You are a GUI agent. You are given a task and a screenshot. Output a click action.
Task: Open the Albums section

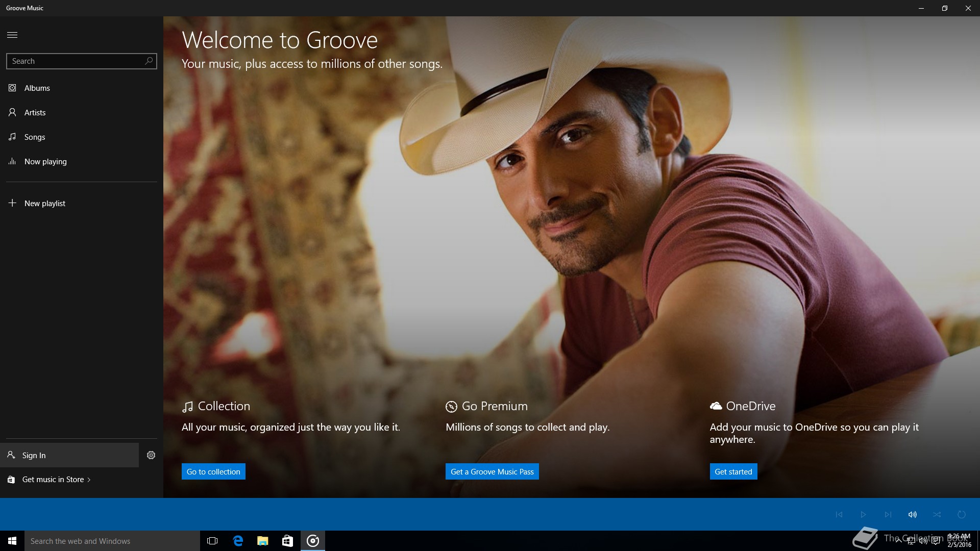pos(82,88)
